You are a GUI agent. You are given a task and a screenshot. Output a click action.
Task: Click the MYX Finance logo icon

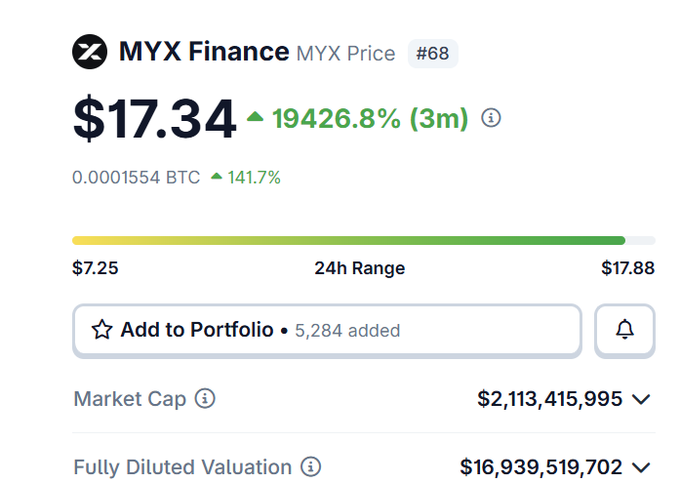(90, 52)
